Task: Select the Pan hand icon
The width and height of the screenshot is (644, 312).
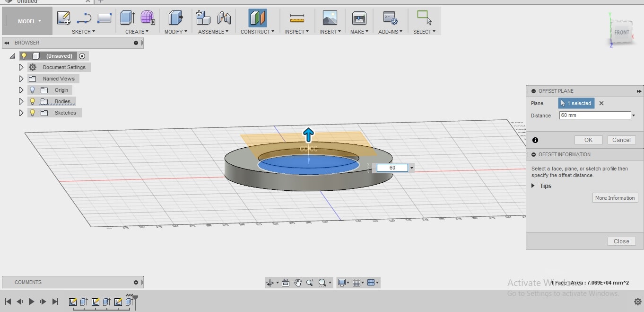Action: coord(298,283)
